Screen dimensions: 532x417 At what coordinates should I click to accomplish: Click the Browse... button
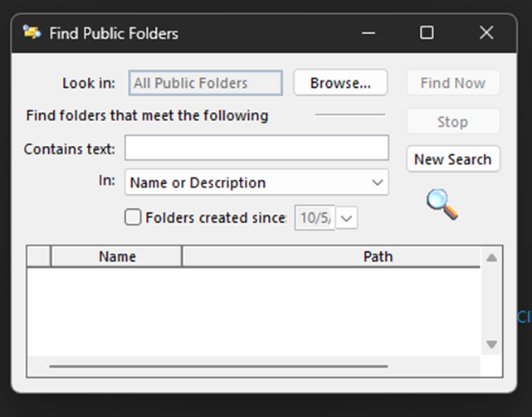coord(340,83)
